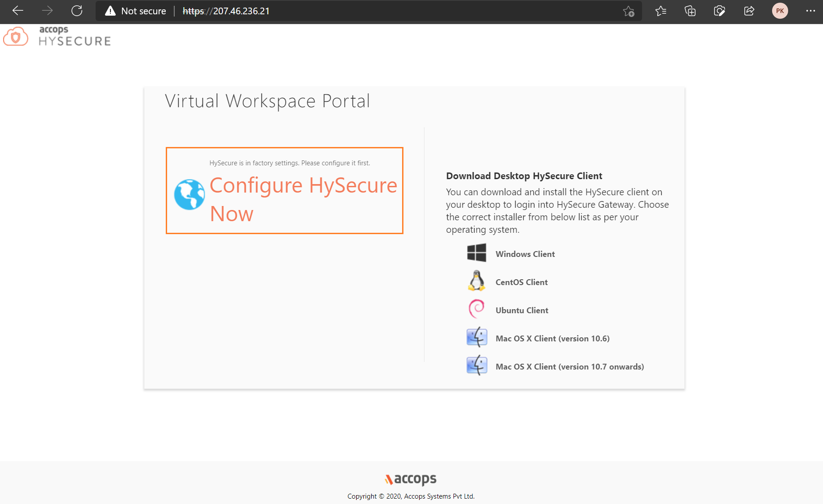The height and width of the screenshot is (504, 823).
Task: Click the Share icon in browser toolbar
Action: (749, 11)
